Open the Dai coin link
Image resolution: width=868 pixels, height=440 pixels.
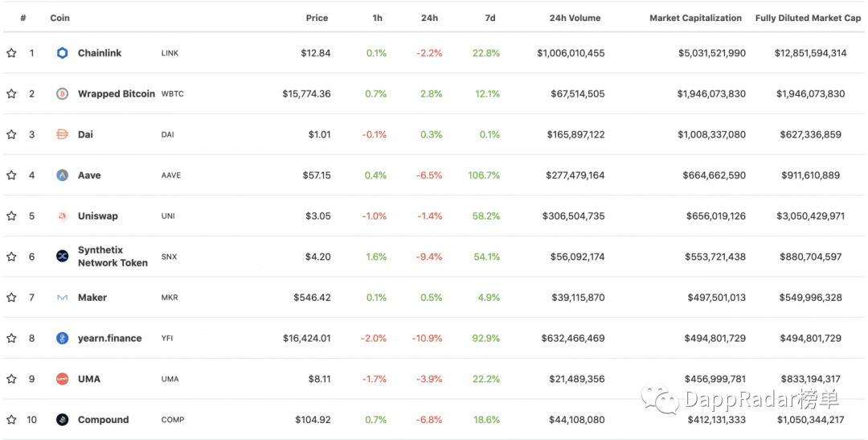(x=85, y=134)
